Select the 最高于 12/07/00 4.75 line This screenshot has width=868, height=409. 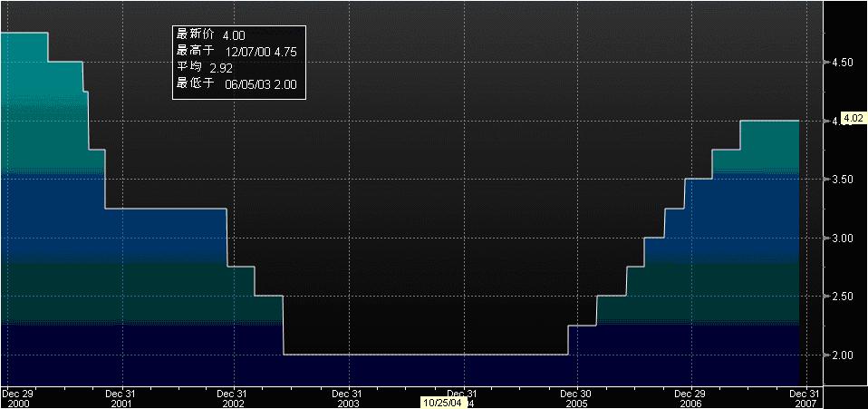click(236, 52)
